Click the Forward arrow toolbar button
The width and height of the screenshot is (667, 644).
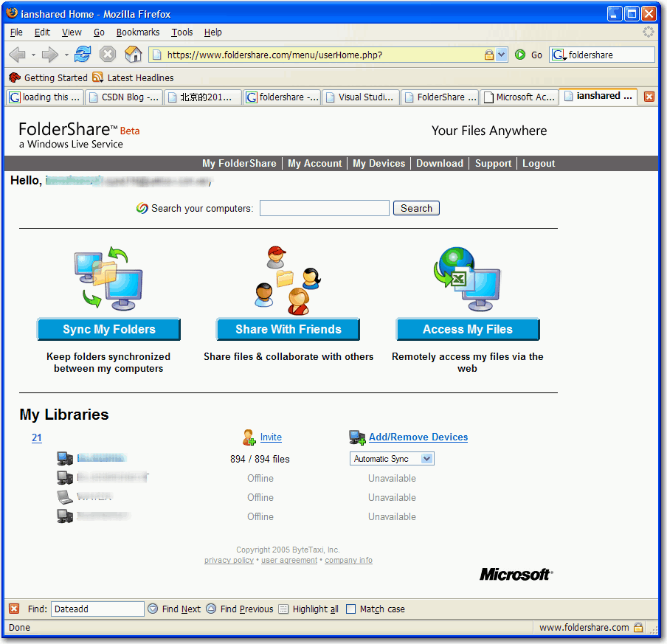[49, 55]
